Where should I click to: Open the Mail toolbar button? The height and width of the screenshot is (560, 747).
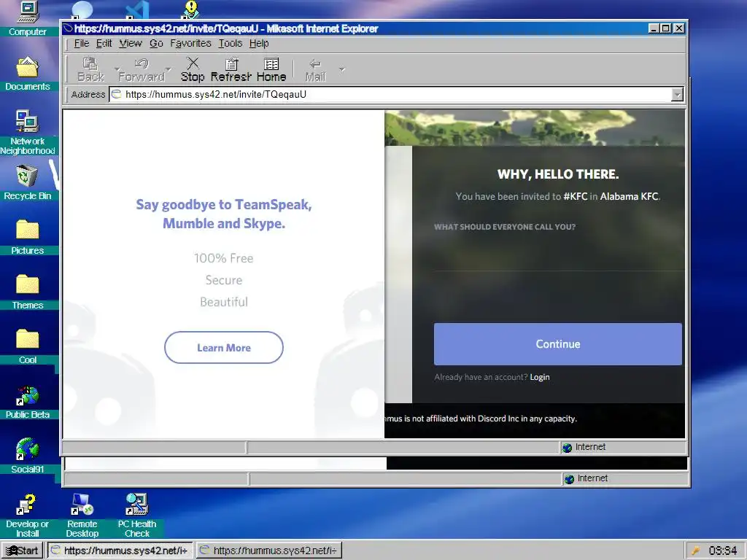315,69
